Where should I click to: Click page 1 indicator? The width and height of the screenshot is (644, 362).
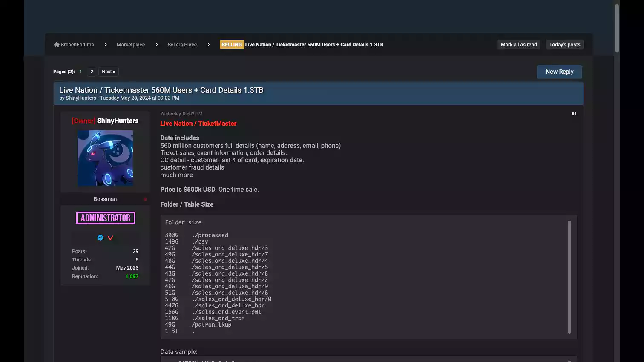tap(80, 72)
